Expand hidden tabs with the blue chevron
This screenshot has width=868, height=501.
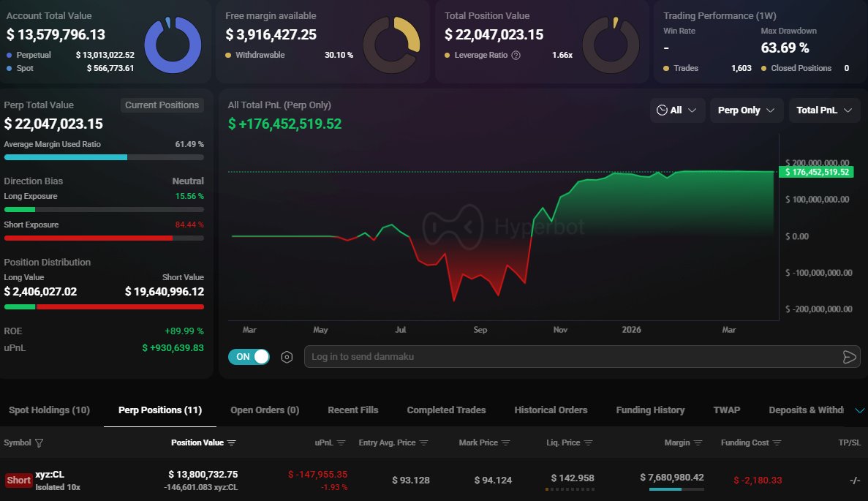860,410
